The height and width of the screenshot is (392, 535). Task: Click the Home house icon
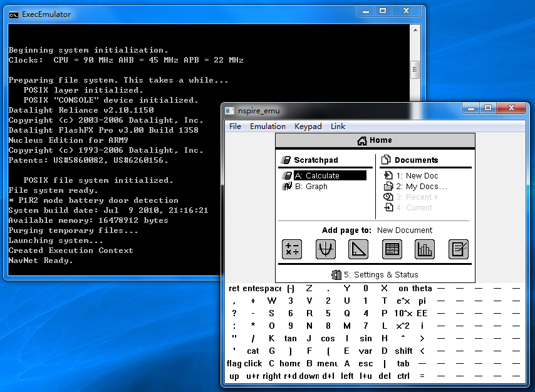tap(361, 140)
